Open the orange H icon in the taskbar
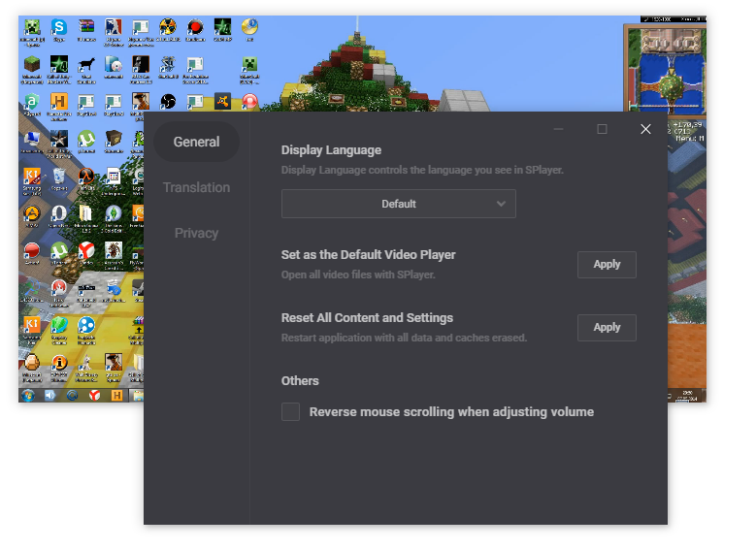The height and width of the screenshot is (549, 756). pos(116,395)
